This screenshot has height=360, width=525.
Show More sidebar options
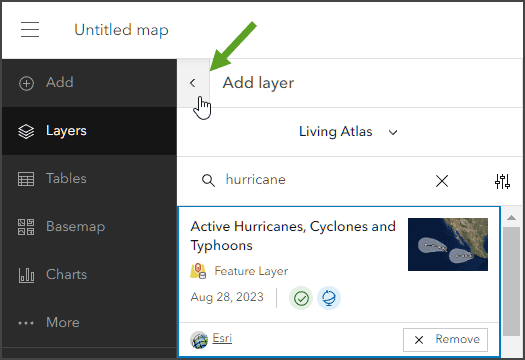click(x=89, y=322)
